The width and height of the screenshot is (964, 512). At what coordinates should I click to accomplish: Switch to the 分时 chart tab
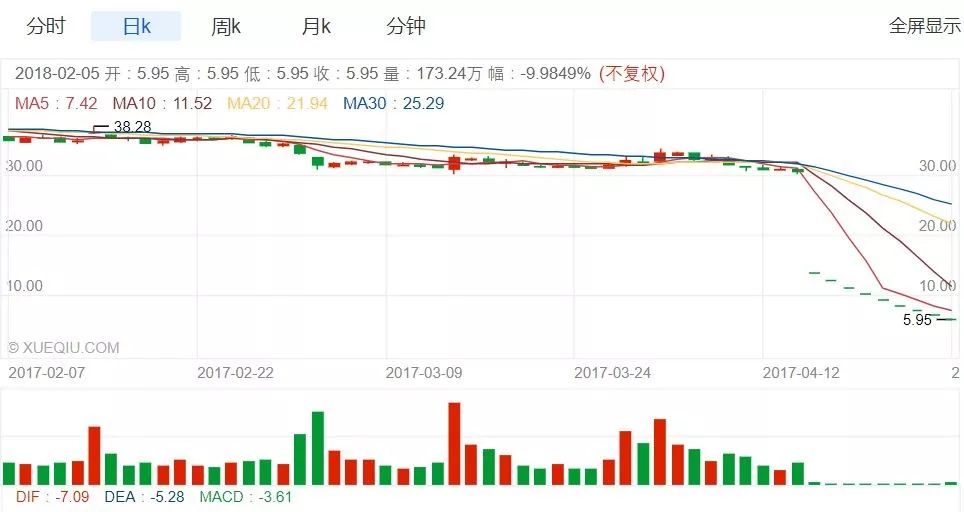click(x=45, y=26)
